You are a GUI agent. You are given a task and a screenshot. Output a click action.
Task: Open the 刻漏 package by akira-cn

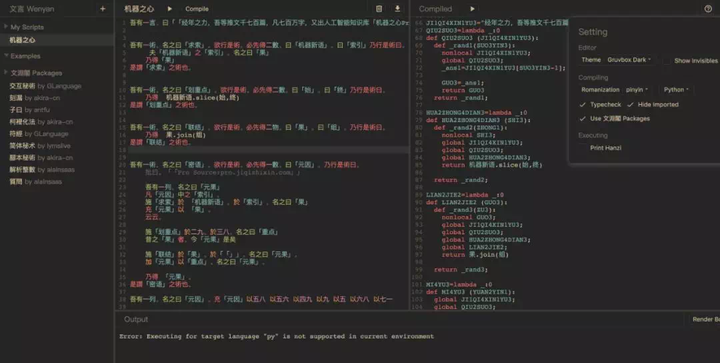[x=35, y=98]
